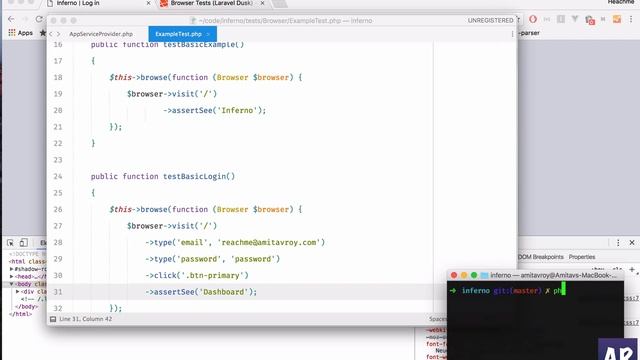640x360 pixels.
Task: Toggle Sublime's side bar status icon
Action: 53,319
